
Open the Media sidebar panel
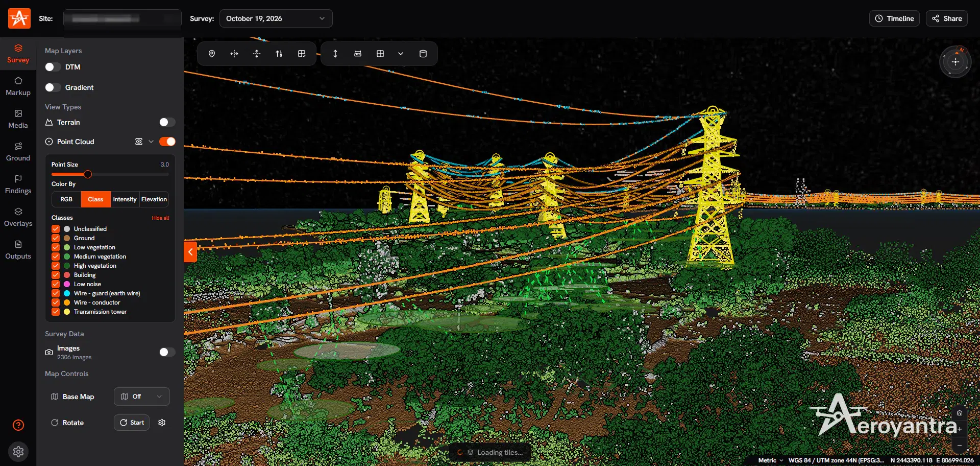18,119
